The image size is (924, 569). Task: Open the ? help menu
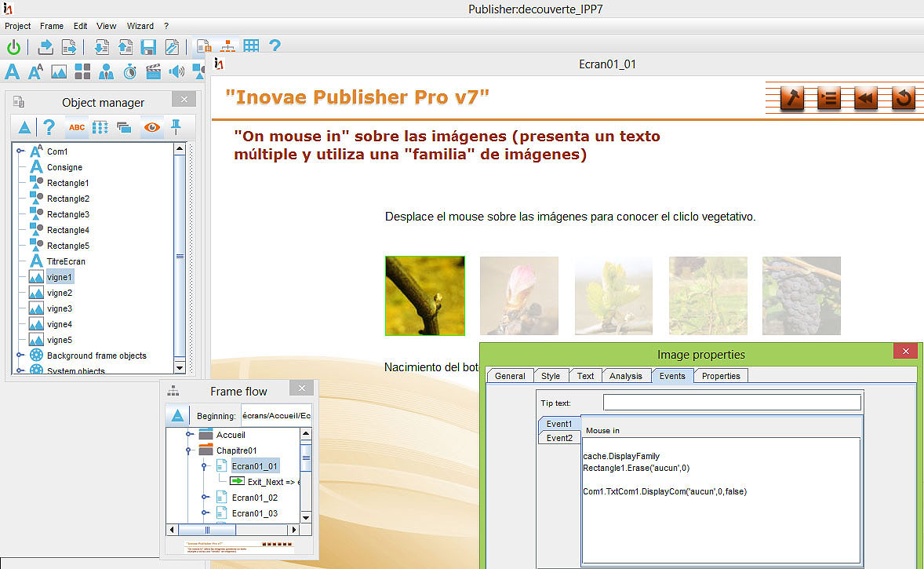pyautogui.click(x=166, y=26)
